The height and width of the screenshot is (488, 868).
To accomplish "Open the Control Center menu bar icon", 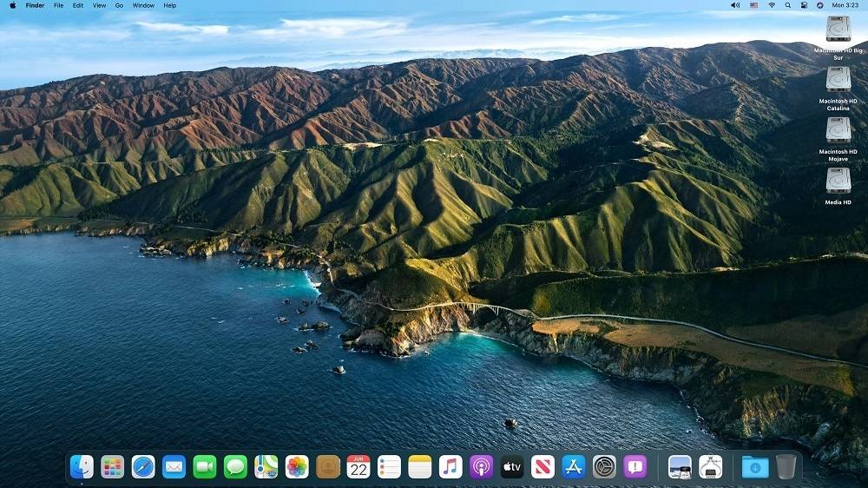I will (804, 5).
